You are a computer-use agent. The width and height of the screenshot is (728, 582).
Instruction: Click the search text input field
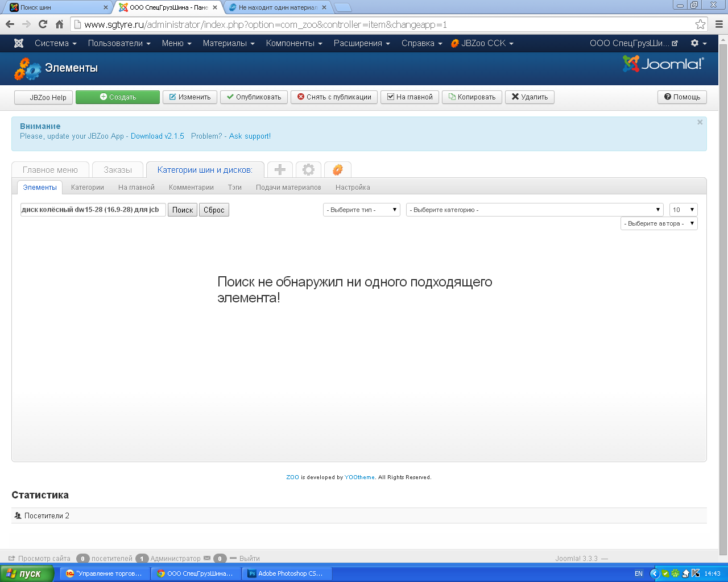pos(93,210)
